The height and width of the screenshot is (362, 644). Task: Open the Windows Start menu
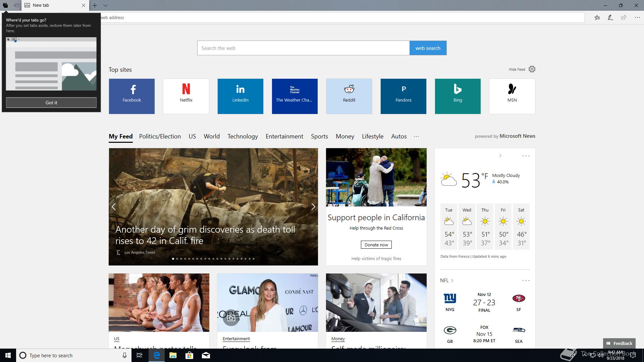click(x=8, y=355)
